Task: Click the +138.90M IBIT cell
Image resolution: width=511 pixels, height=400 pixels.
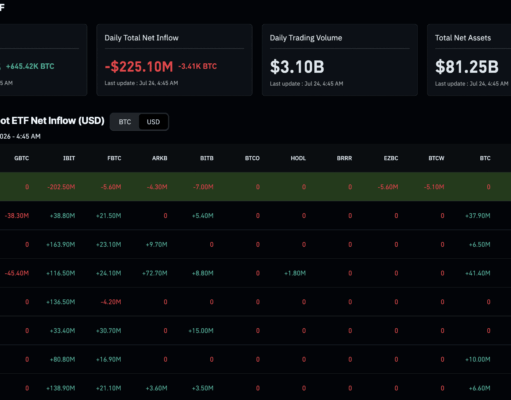Action: [x=61, y=388]
